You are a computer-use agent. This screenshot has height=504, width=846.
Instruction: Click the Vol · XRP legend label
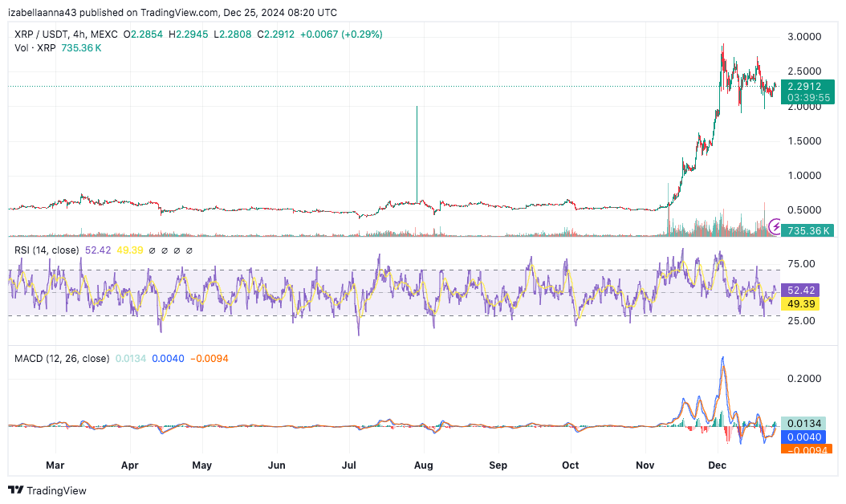[x=35, y=48]
